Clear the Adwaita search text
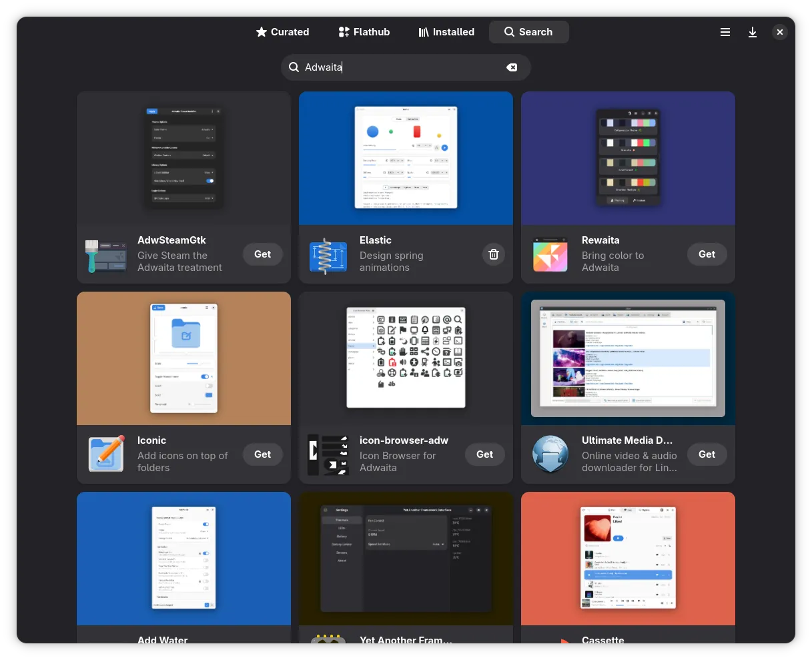Screen dimensions: 812x660 pyautogui.click(x=512, y=67)
